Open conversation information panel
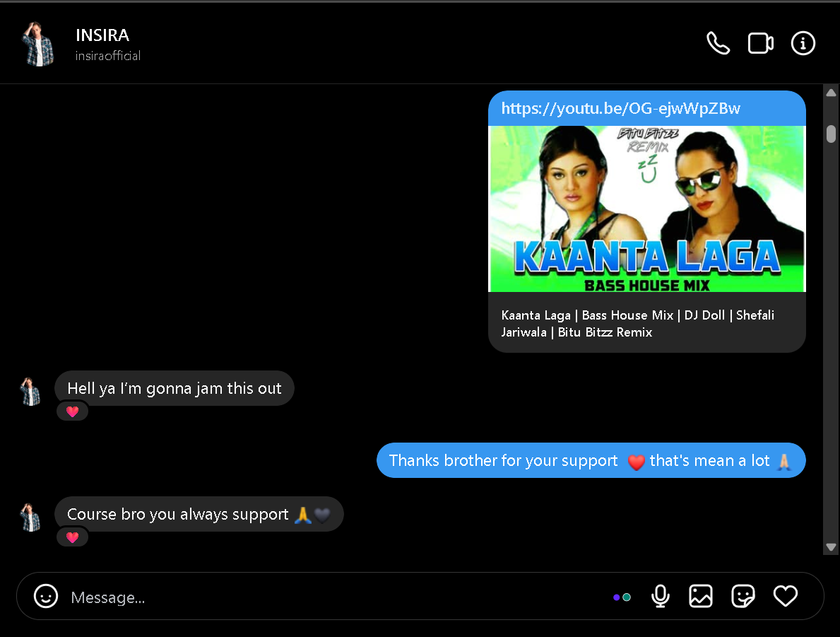This screenshot has width=840, height=637. [x=803, y=44]
